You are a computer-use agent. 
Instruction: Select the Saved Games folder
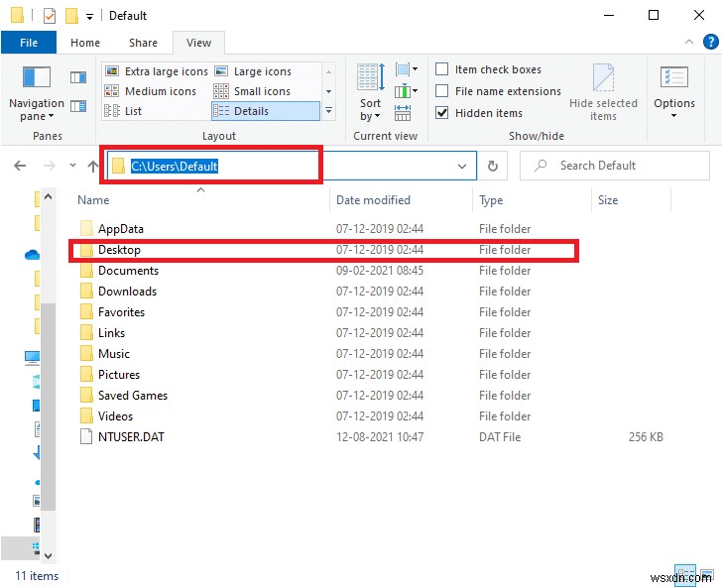(x=132, y=396)
